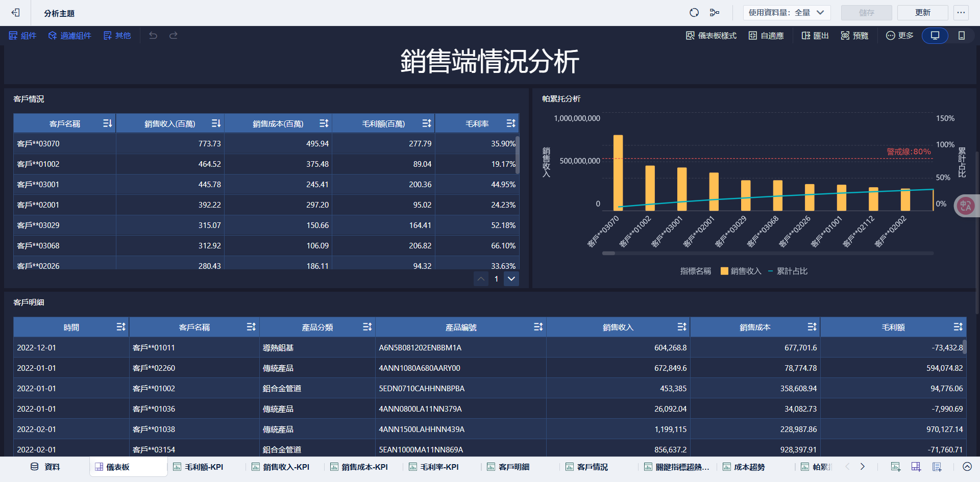The height and width of the screenshot is (482, 980).
Task: Sort by 銷售成本(百萬) column
Action: coord(324,123)
